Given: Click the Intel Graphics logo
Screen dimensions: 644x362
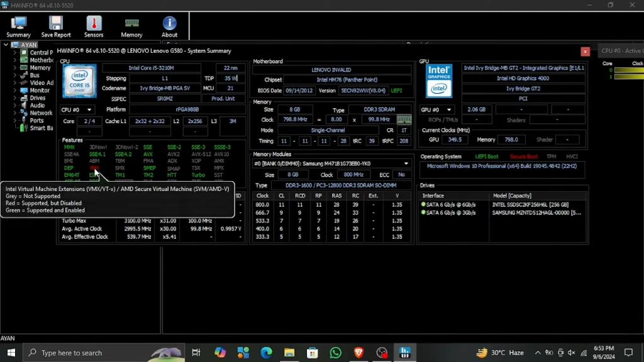Looking at the screenshot, I should (x=438, y=81).
